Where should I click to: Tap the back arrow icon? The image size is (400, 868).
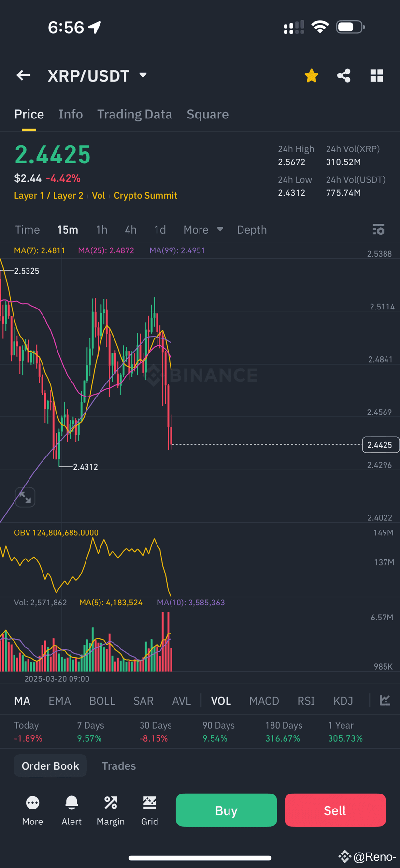pyautogui.click(x=23, y=75)
